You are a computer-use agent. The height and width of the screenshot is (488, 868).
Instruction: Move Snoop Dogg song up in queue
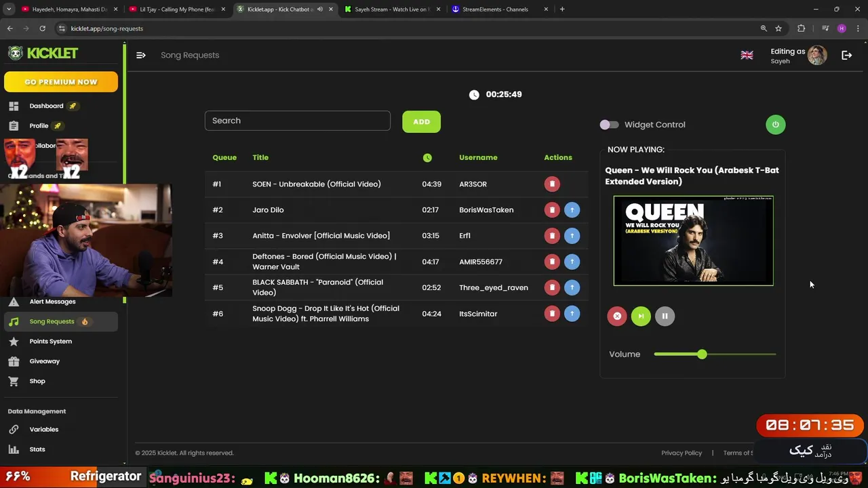572,314
